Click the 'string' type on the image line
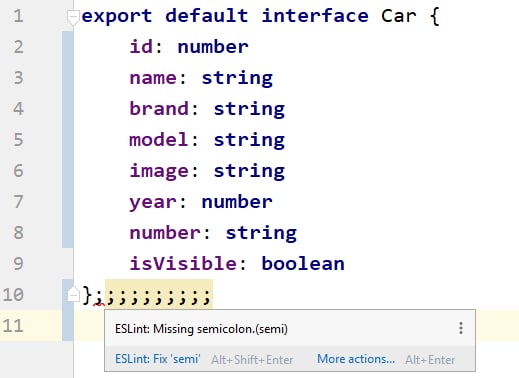519x378 pixels. coord(249,172)
